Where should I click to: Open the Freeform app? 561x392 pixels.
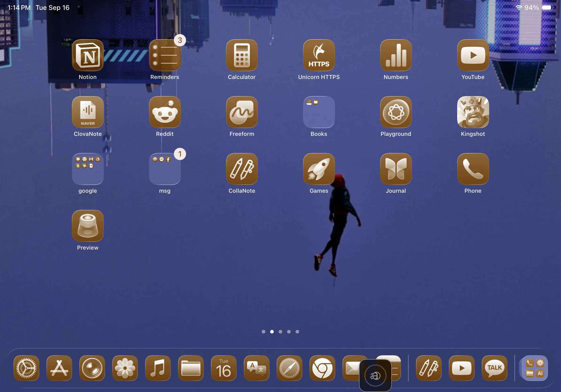(x=242, y=112)
